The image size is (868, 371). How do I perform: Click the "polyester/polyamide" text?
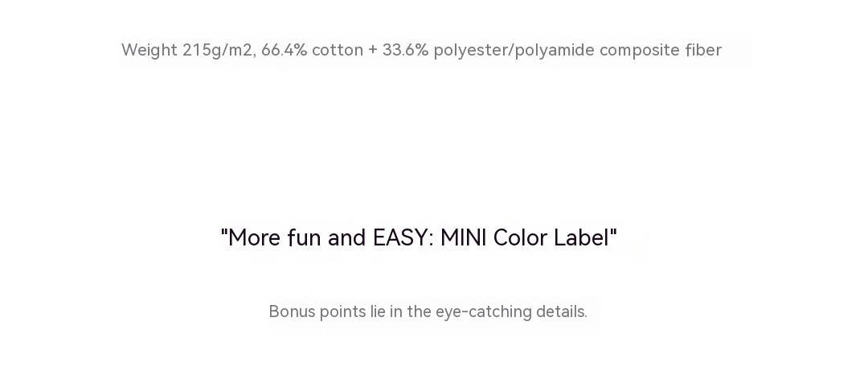514,50
